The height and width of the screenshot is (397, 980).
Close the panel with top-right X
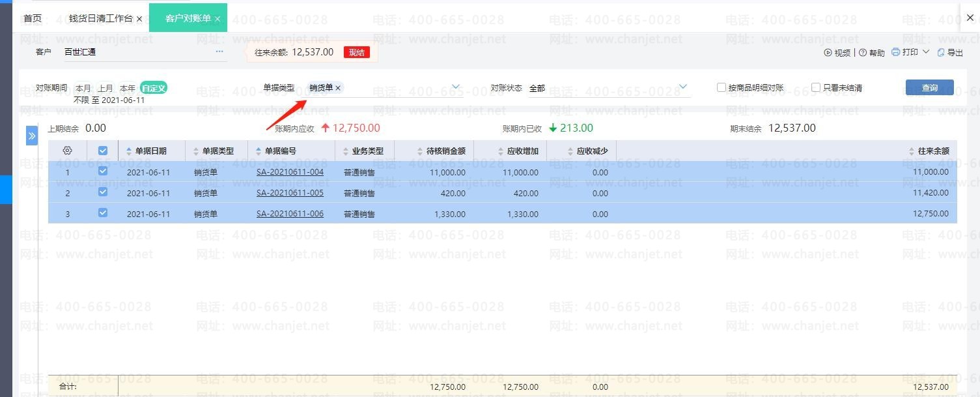pos(970,18)
